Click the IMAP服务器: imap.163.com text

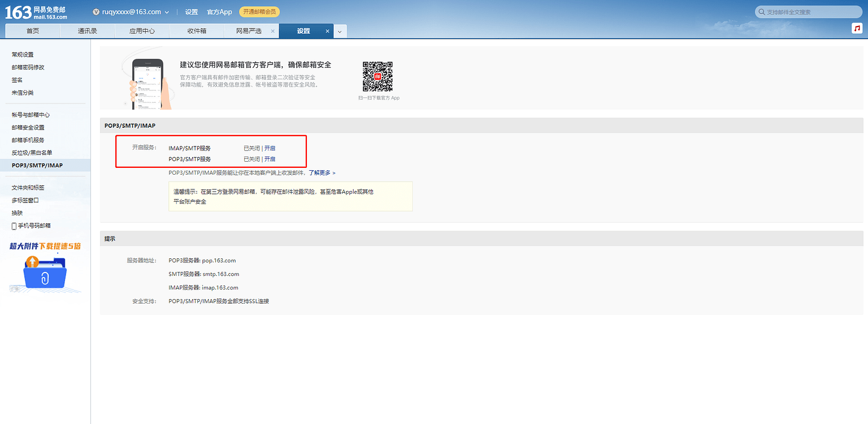[203, 288]
